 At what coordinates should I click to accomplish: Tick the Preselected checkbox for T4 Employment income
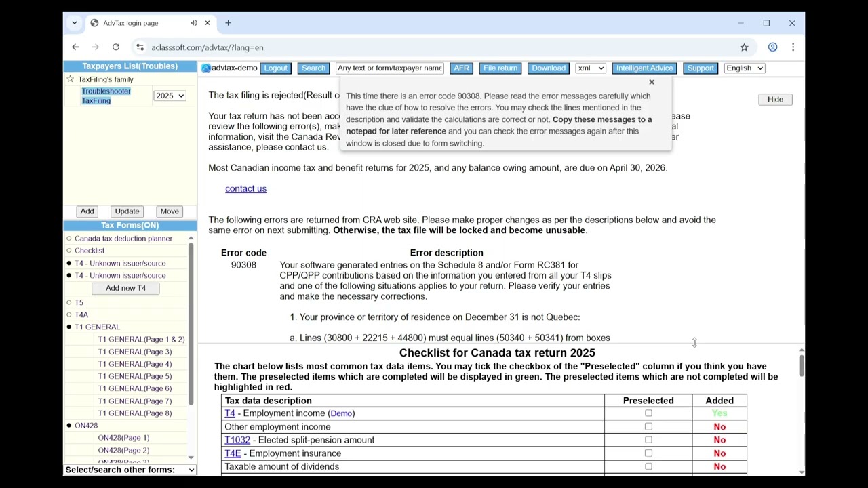tap(648, 413)
